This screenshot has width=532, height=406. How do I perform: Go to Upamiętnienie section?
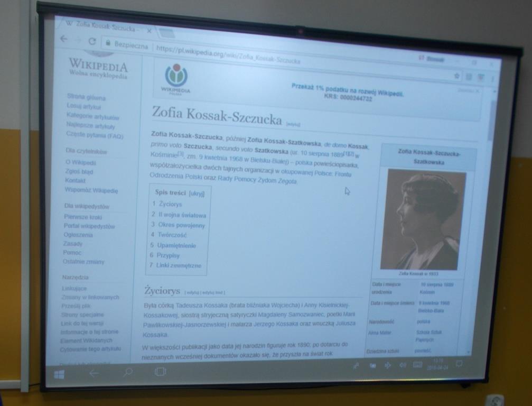click(176, 245)
